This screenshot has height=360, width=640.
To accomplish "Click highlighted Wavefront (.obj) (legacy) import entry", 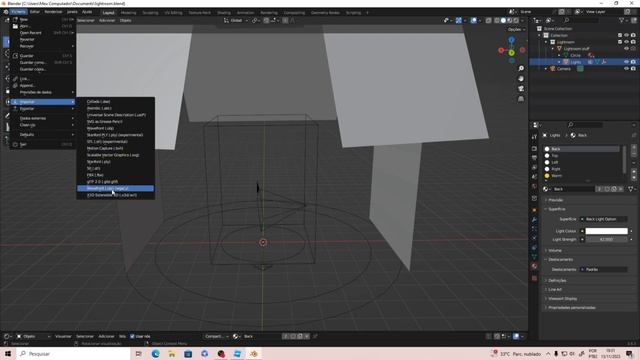I will pyautogui.click(x=116, y=188).
